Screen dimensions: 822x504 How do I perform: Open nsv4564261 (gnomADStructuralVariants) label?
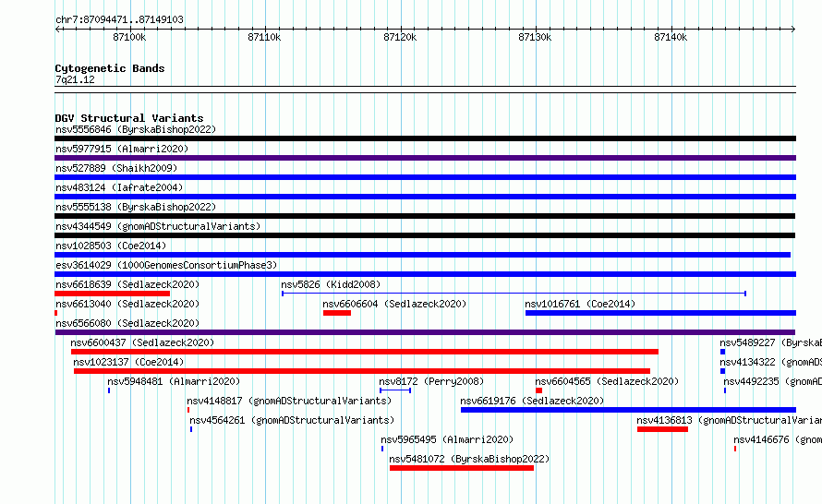click(292, 420)
